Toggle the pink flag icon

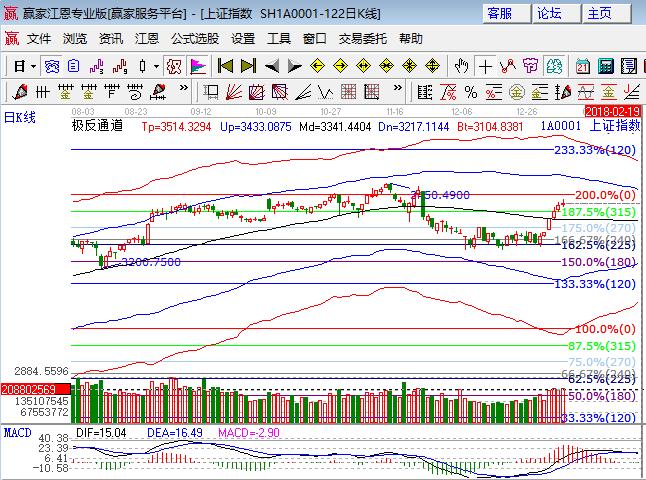click(x=197, y=66)
